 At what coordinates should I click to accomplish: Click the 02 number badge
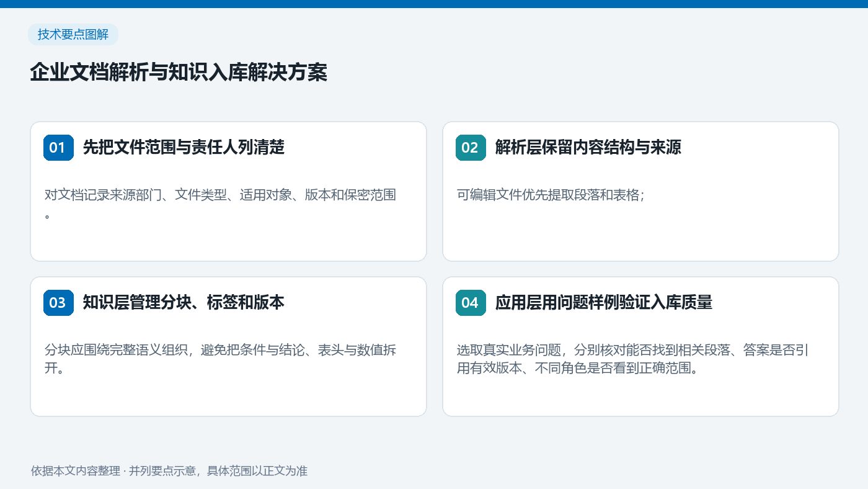point(471,148)
